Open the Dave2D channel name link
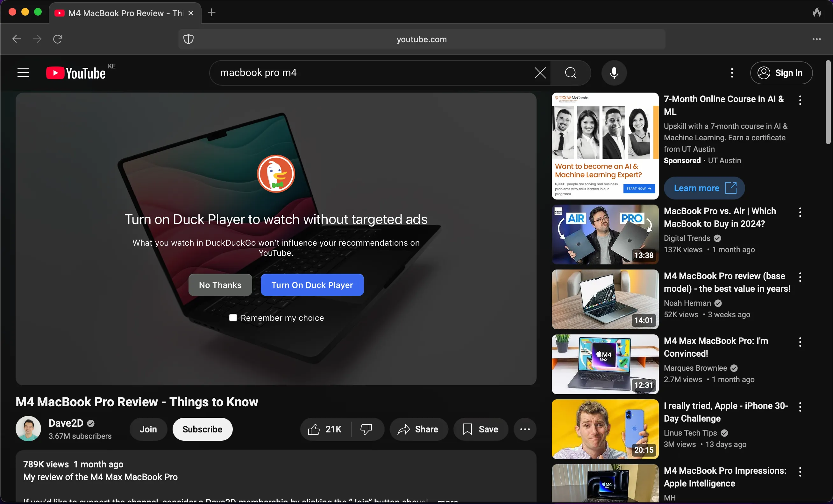Viewport: 833px width, 504px height. [66, 423]
